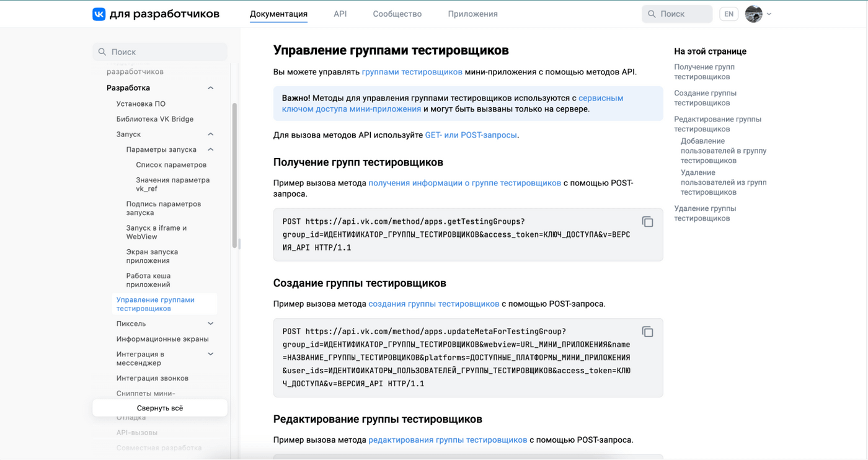Switch to the Документация tab
The width and height of the screenshot is (868, 460).
pyautogui.click(x=278, y=14)
